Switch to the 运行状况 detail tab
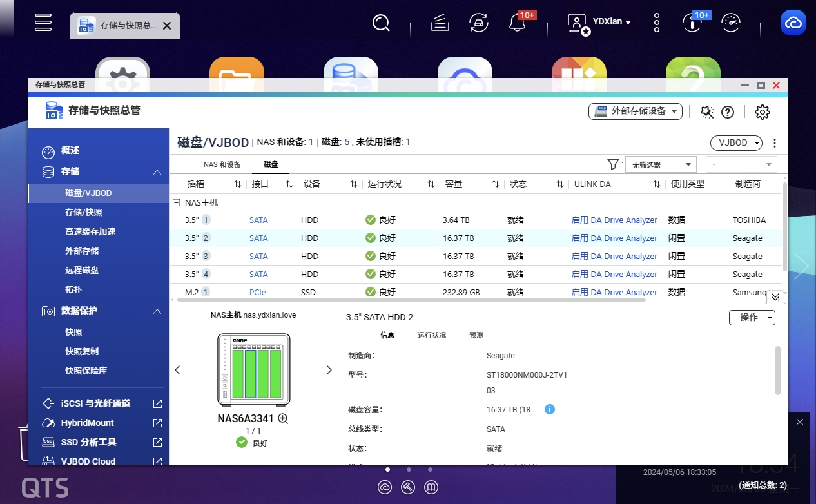 [x=432, y=335]
